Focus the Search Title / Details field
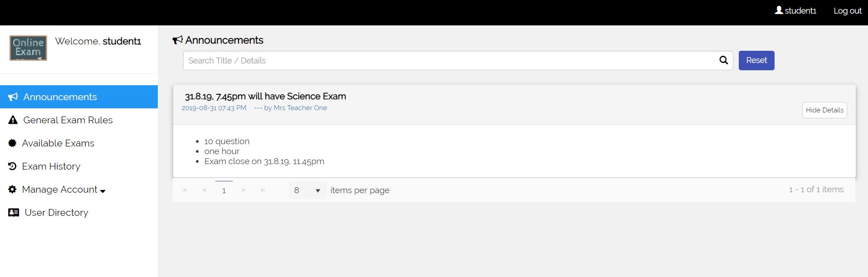This screenshot has height=277, width=868. point(449,61)
